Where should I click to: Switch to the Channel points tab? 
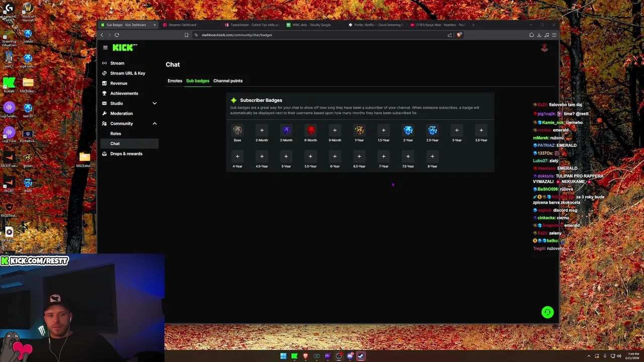(228, 80)
